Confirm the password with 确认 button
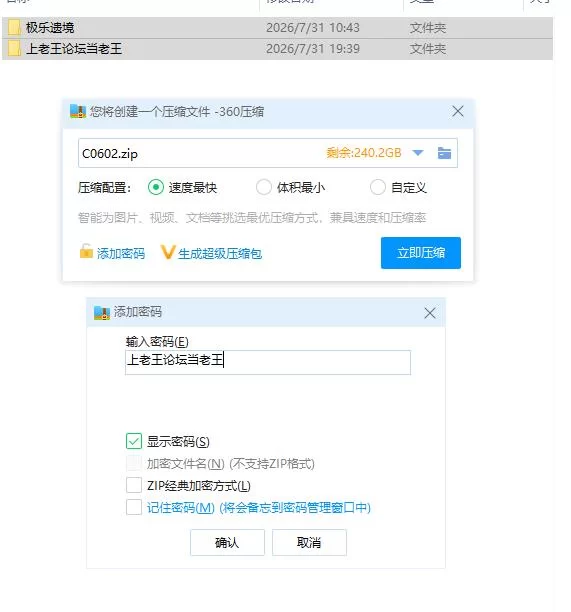571x612 pixels. [x=227, y=543]
